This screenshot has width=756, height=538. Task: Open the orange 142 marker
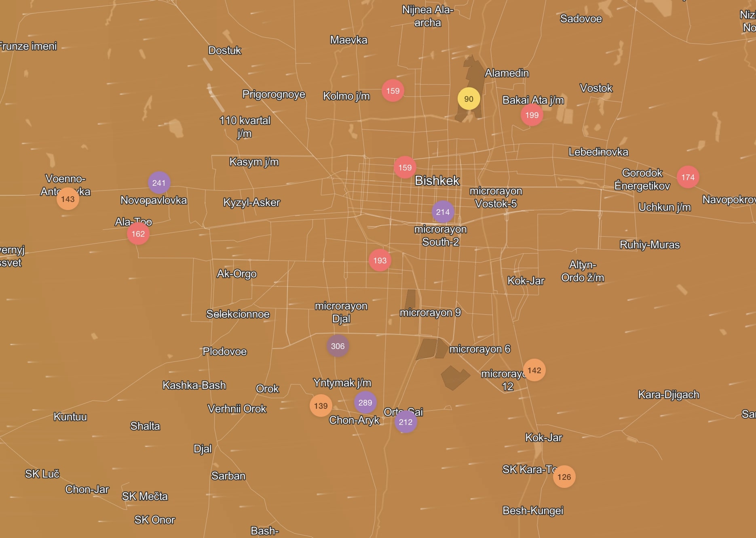pos(534,370)
